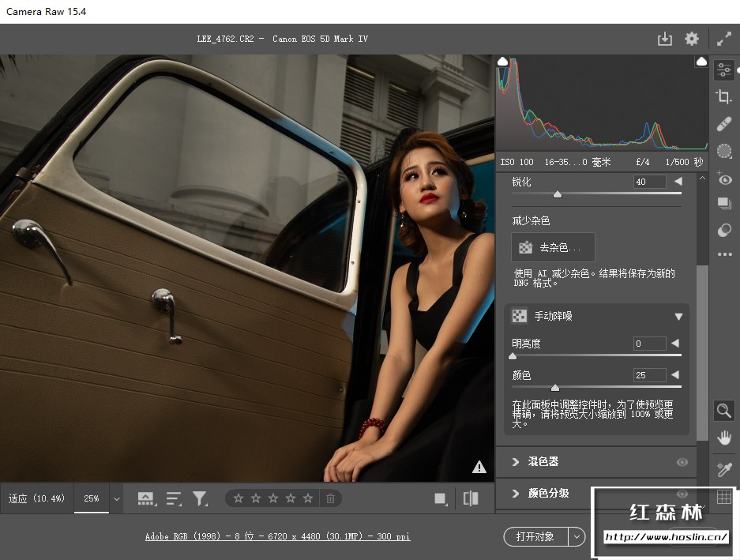This screenshot has height=560, width=740.
Task: Open the Adobe RGB workflow options link
Action: tap(277, 537)
